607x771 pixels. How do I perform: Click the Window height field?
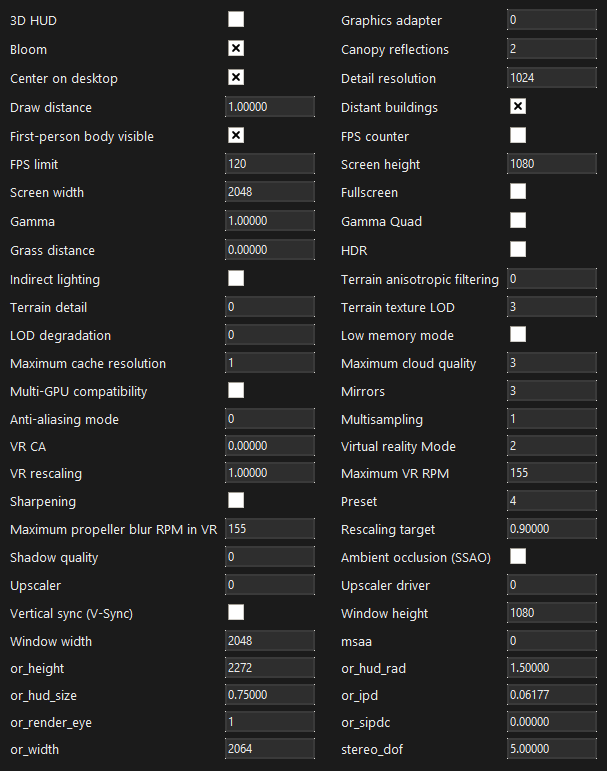[x=552, y=613]
